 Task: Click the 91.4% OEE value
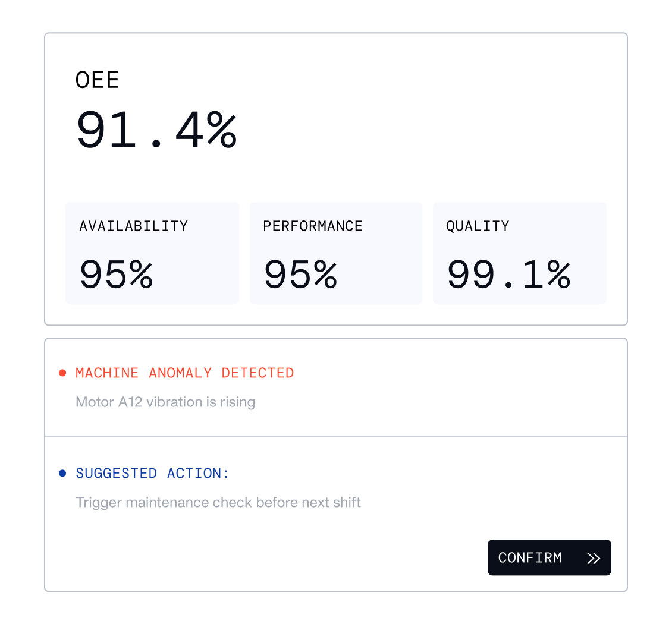[157, 130]
